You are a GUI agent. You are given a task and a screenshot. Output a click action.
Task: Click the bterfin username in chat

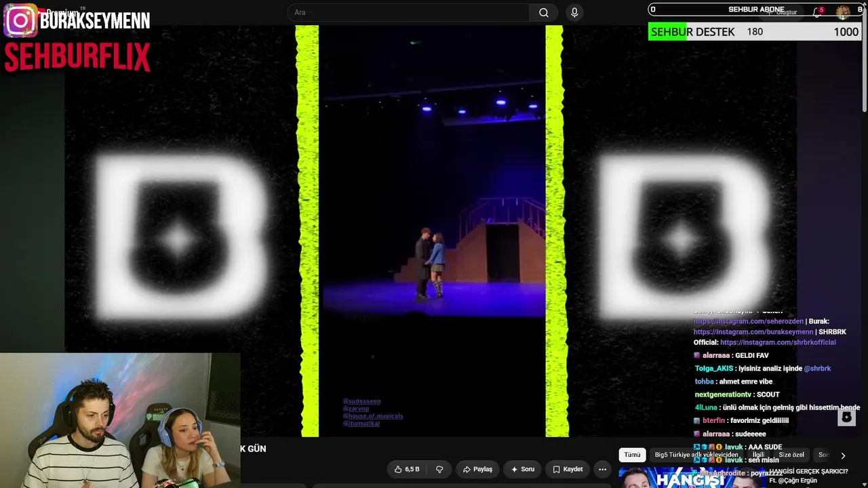[x=713, y=421]
